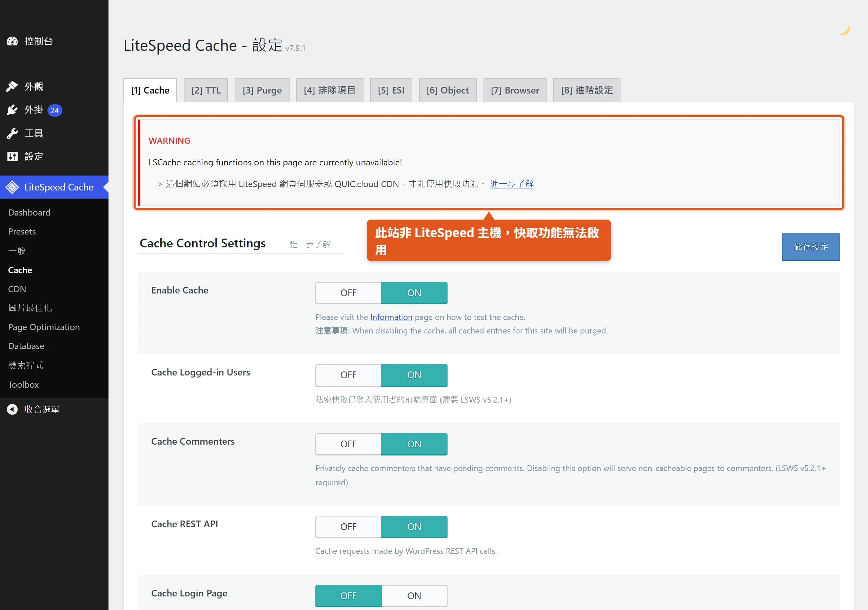Open 進一步了解 link in the warning box
868x610 pixels.
pyautogui.click(x=512, y=184)
